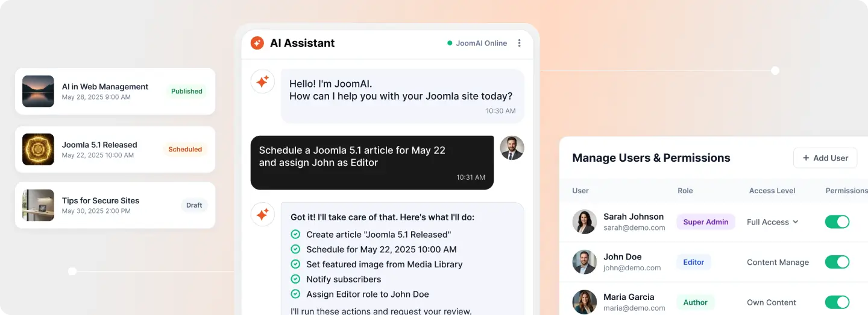Click the JoomAI sparkle avatar beside the greeting
The height and width of the screenshot is (315, 868).
point(263,81)
